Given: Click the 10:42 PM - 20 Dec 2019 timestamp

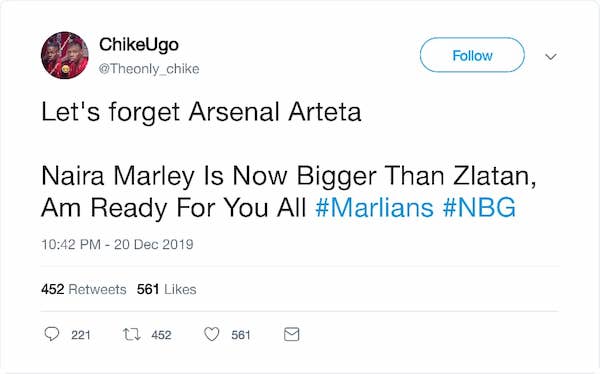Looking at the screenshot, I should coord(117,244).
